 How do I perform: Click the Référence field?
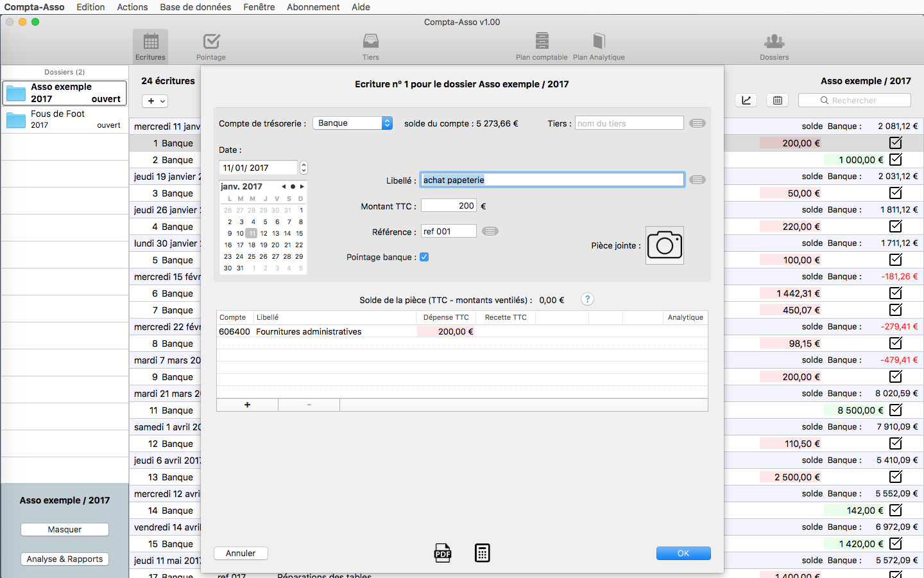449,231
